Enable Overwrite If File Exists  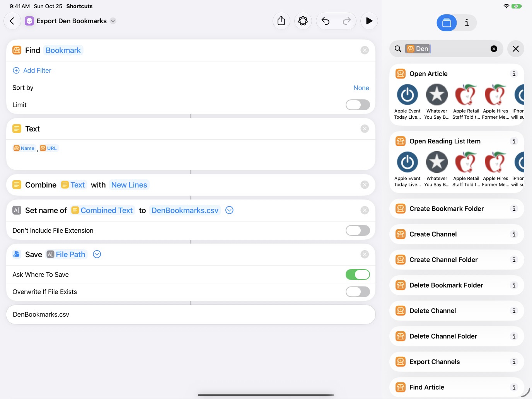pyautogui.click(x=358, y=292)
